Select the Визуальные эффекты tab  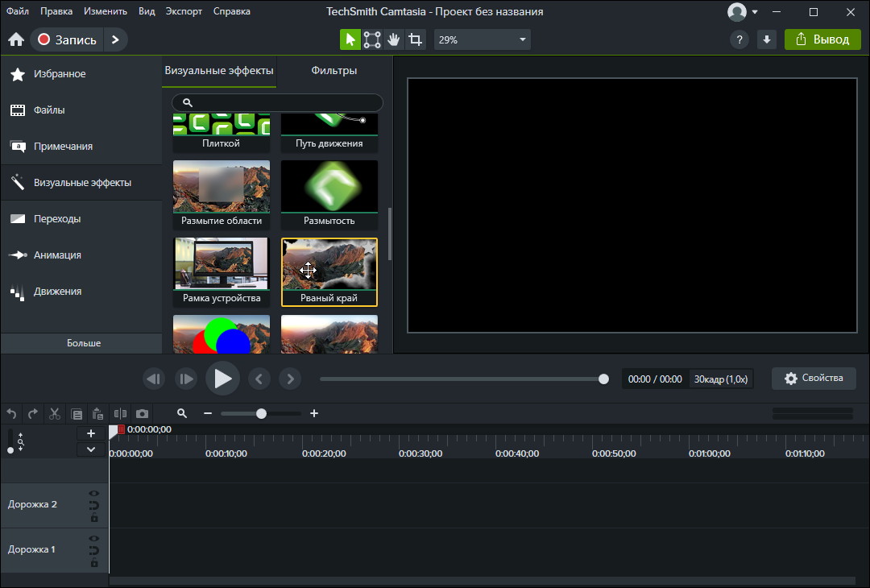coord(219,70)
